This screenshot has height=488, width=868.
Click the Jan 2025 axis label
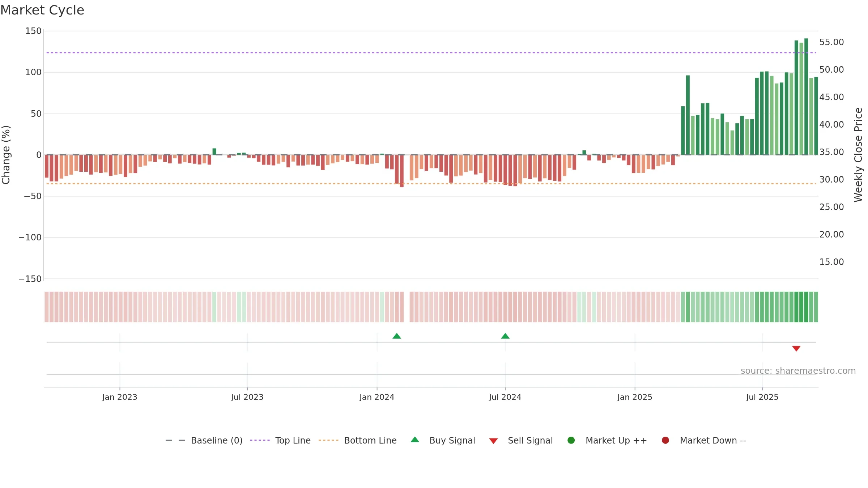(x=635, y=397)
